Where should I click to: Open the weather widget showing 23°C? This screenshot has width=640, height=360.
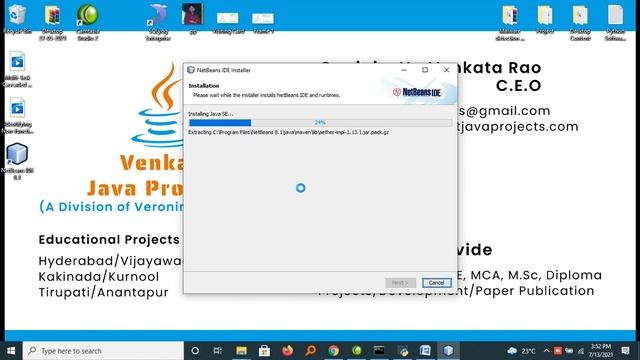tap(521, 351)
